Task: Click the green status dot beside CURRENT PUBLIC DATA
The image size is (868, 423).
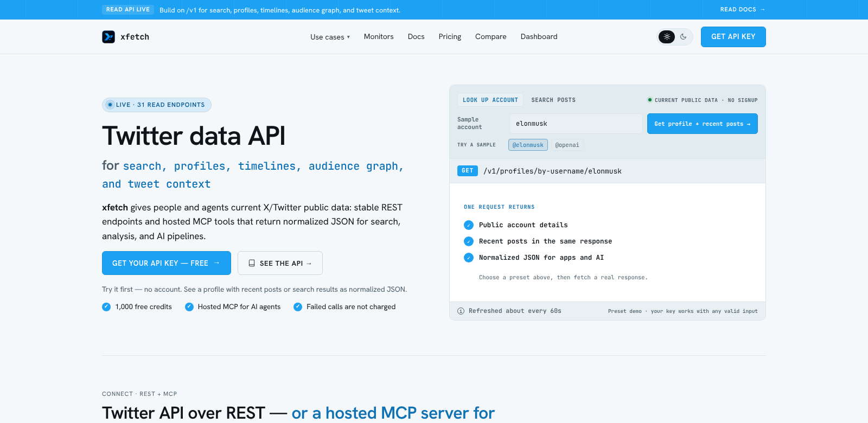Action: tap(650, 100)
